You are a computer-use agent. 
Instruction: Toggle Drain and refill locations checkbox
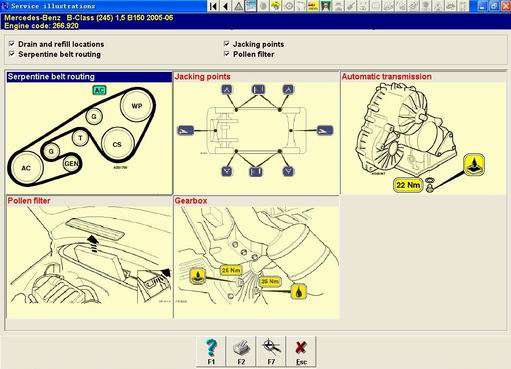point(12,44)
